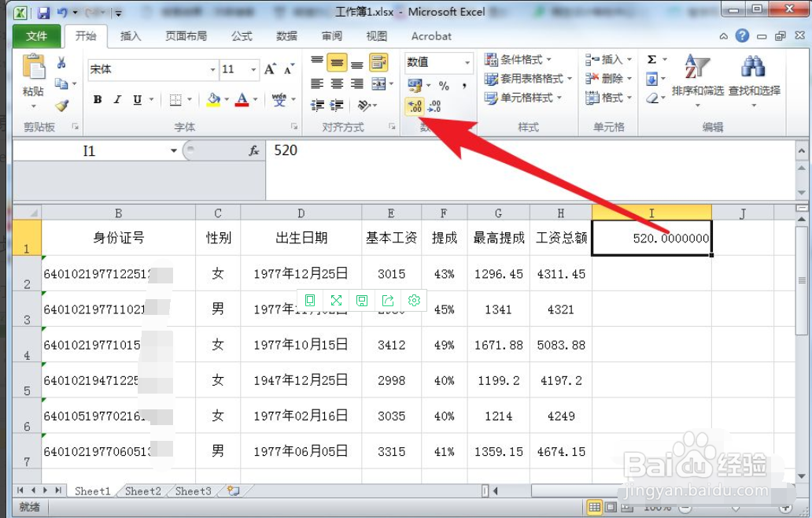Switch to the Insert (插入) tab
The image size is (812, 518).
click(x=131, y=36)
